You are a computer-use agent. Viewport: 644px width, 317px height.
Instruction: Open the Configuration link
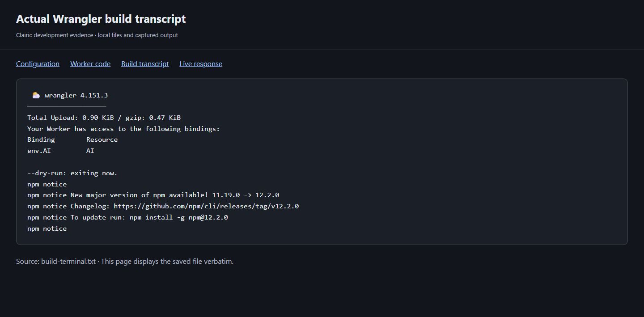[38, 64]
